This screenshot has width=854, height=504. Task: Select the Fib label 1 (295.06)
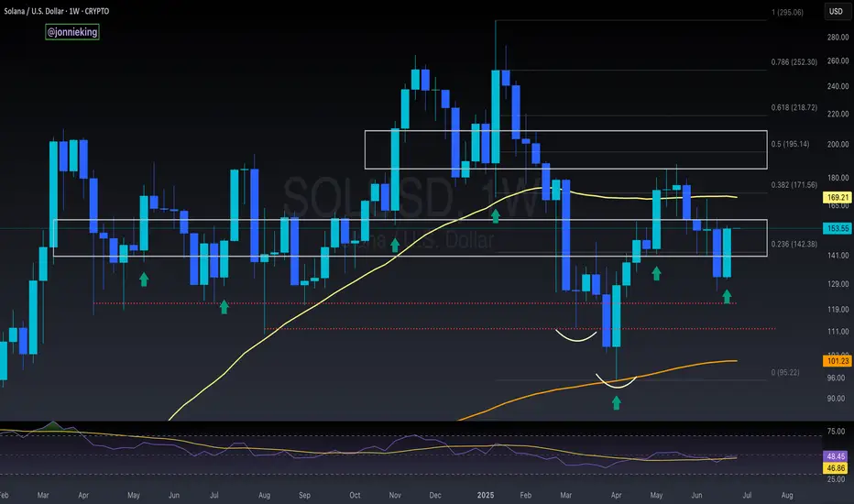coord(787,12)
